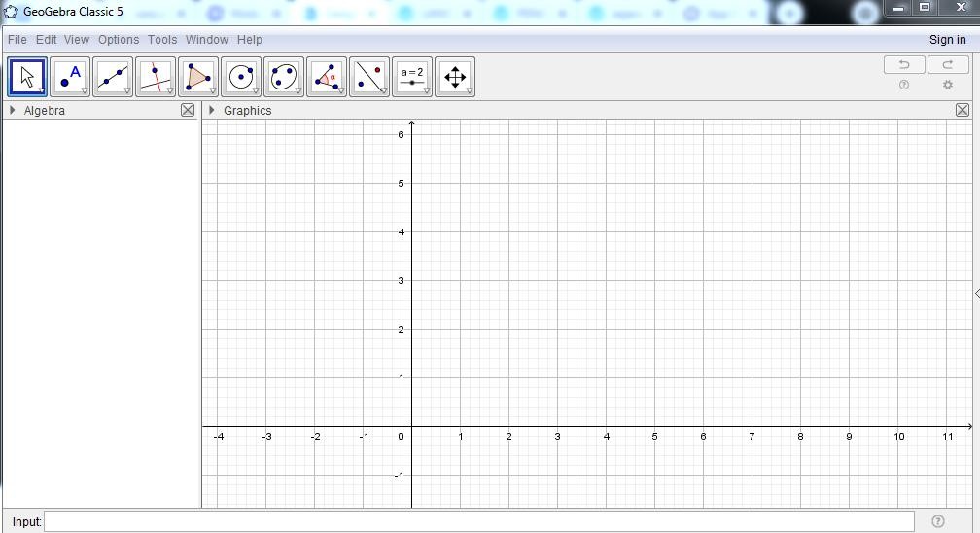Select the Ellipse conic tool
This screenshot has height=533, width=980.
coord(284,76)
